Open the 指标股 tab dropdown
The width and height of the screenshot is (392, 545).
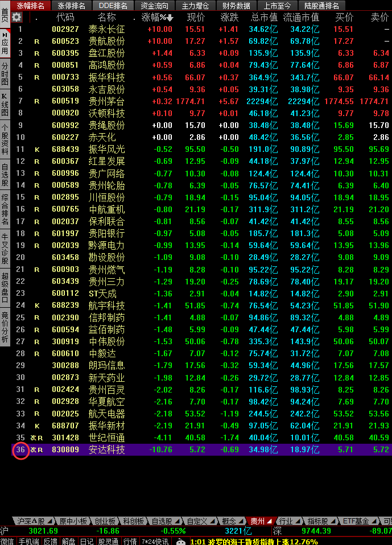click(x=333, y=521)
